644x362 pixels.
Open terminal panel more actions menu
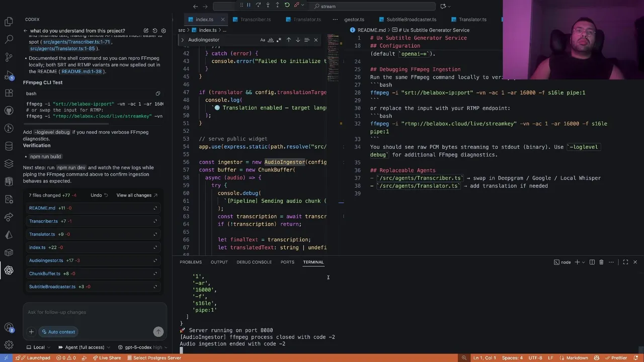[x=611, y=262]
